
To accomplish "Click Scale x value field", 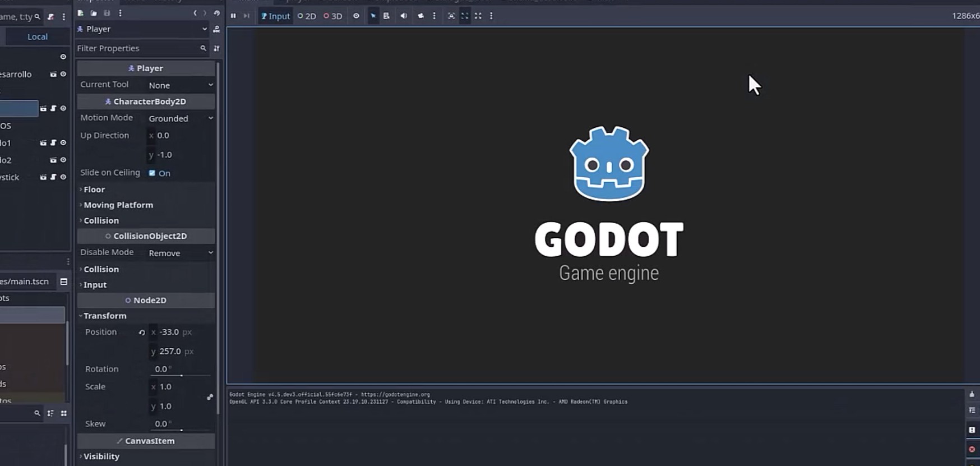I will (x=177, y=387).
